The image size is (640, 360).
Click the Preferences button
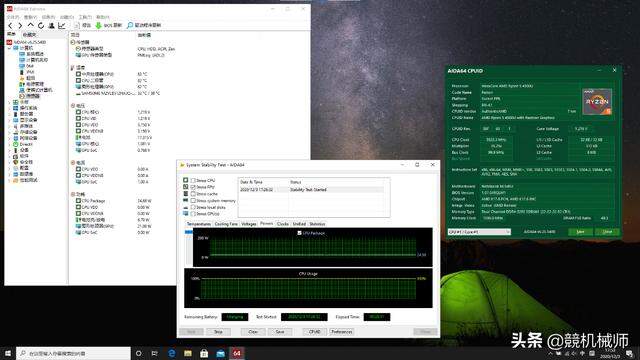(x=342, y=331)
